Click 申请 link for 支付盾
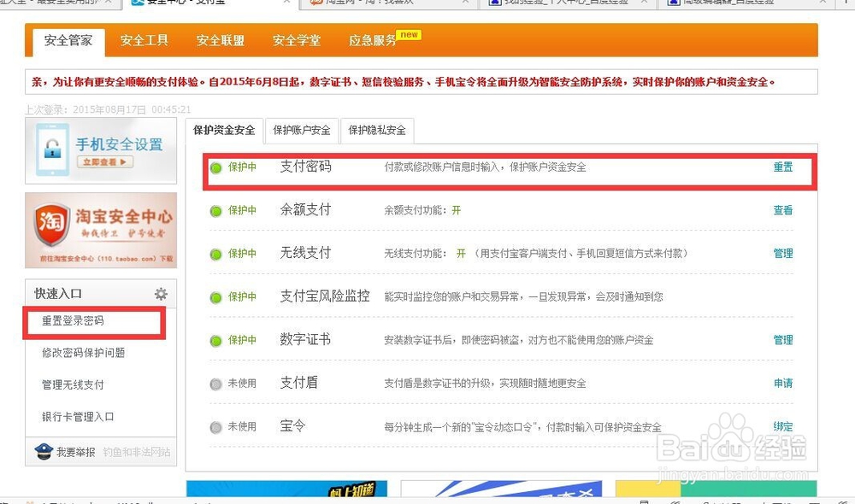The height and width of the screenshot is (504, 855). (x=783, y=383)
